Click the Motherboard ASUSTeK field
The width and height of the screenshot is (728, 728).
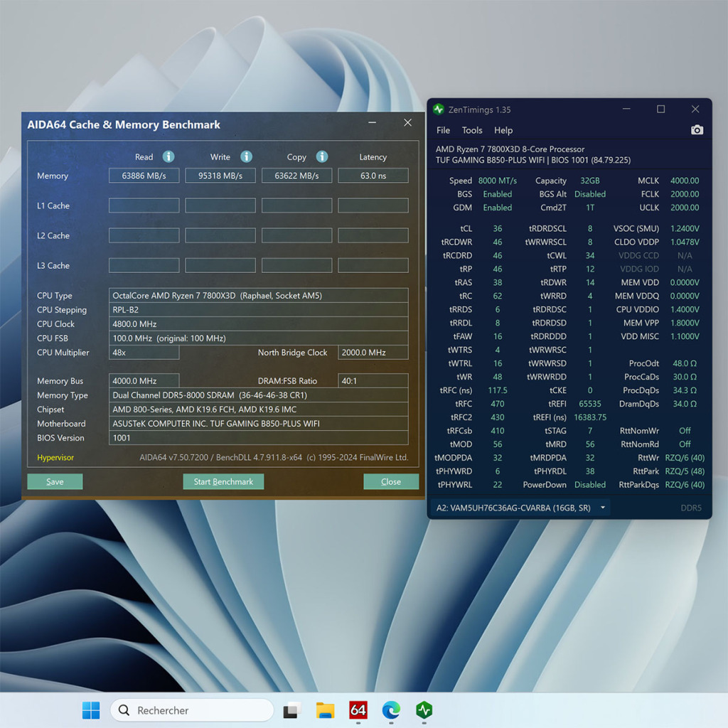coord(259,424)
